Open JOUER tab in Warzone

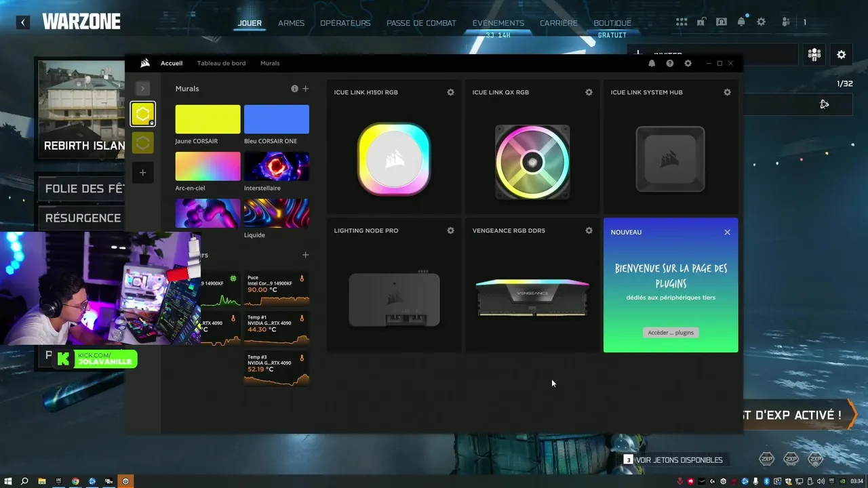click(250, 23)
